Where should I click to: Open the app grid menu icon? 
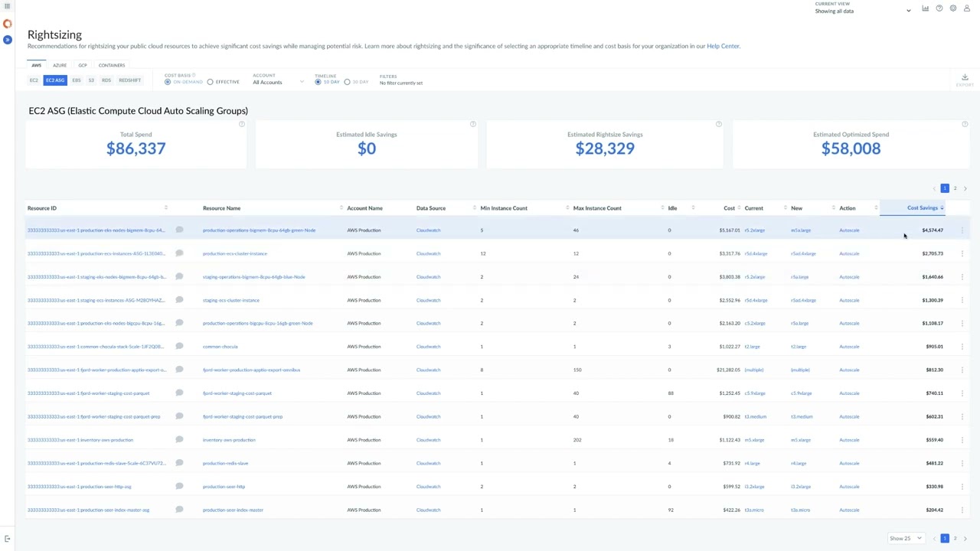[7, 6]
